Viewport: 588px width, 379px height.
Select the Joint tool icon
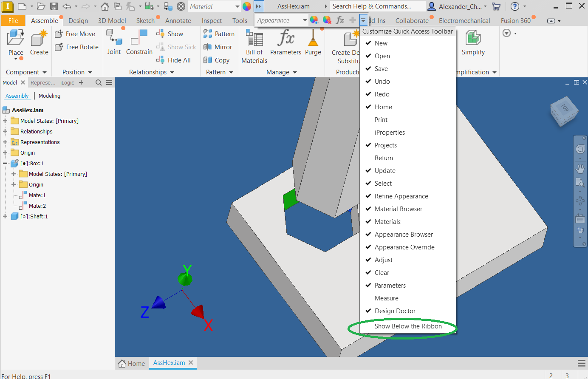click(114, 38)
